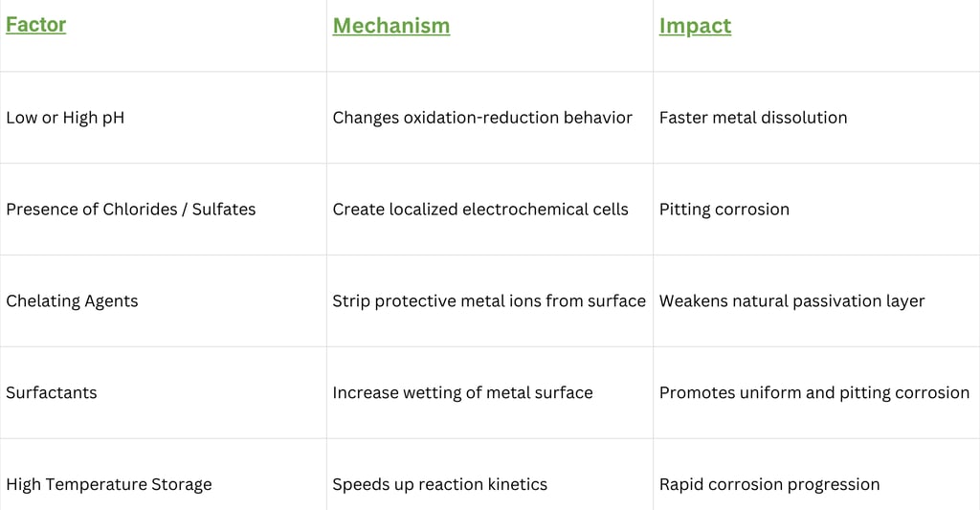Click the Mechanism column header
This screenshot has width=980, height=510.
(x=391, y=26)
